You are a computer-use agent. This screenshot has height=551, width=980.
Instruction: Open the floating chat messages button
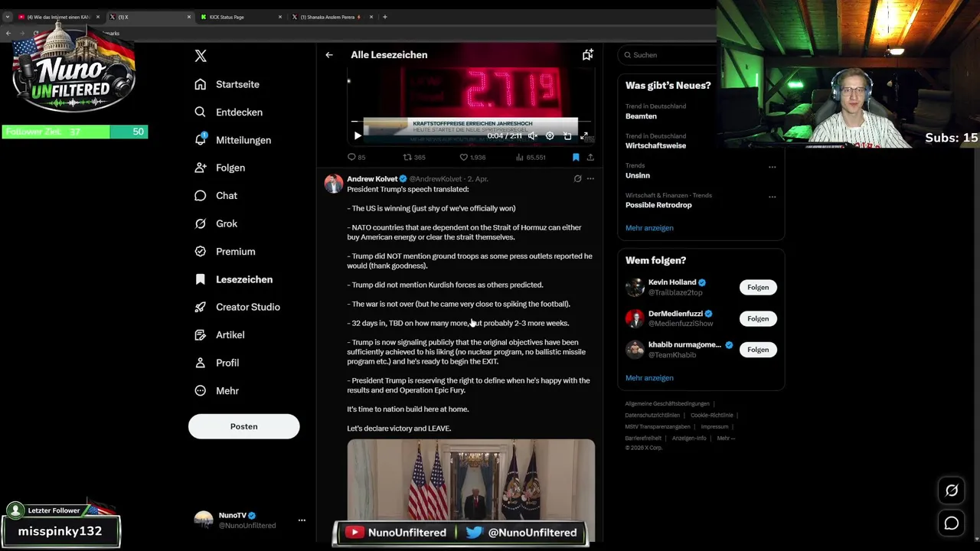[x=952, y=523]
